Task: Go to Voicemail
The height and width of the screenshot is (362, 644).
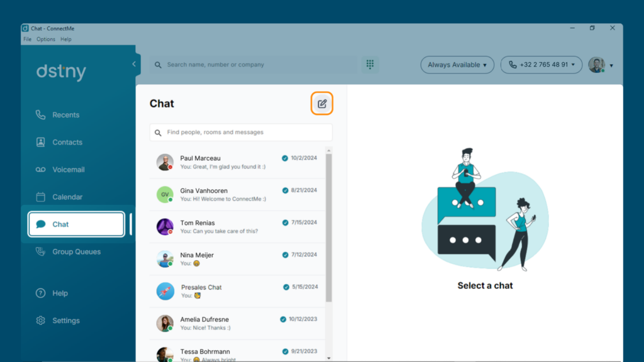Action: pyautogui.click(x=69, y=170)
